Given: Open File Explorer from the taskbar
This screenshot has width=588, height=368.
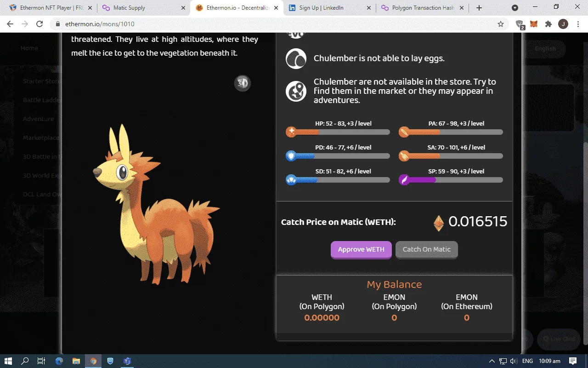Looking at the screenshot, I should point(76,361).
